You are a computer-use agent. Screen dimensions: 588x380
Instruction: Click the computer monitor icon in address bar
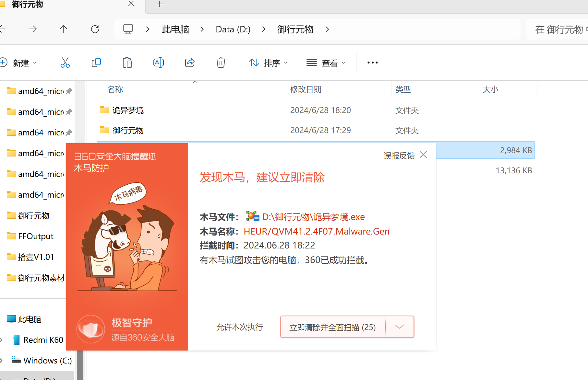point(128,29)
